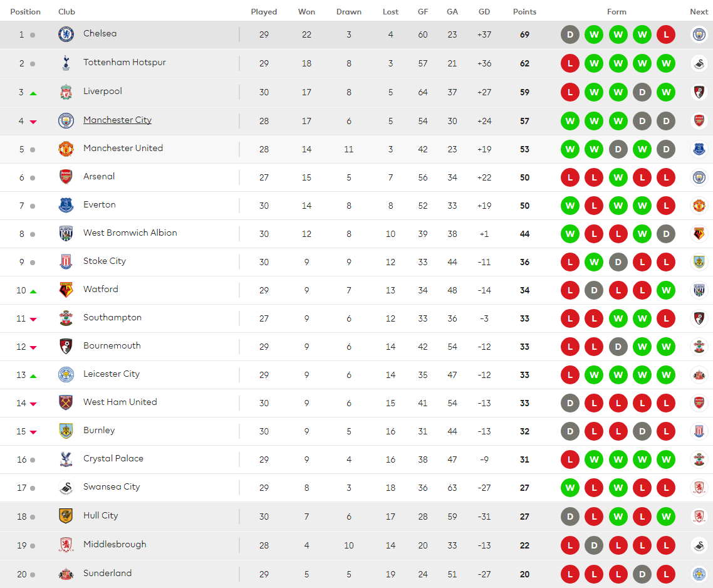
Task: Click Manchester United's oldest green win badge
Action: pos(570,149)
